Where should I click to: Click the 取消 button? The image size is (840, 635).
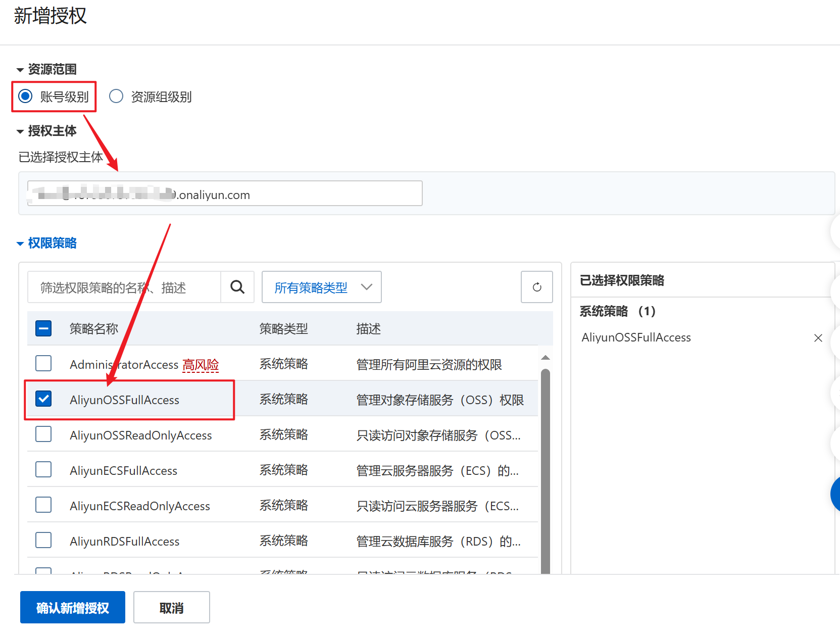pos(172,607)
